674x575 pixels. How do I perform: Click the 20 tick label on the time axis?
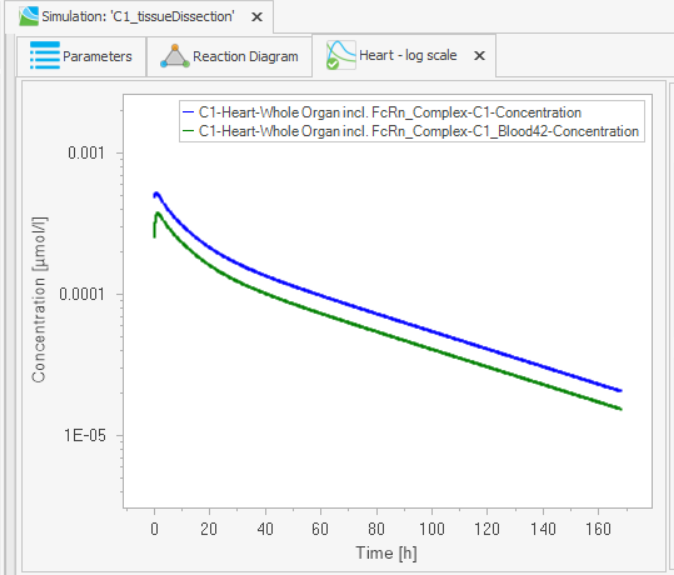point(209,529)
